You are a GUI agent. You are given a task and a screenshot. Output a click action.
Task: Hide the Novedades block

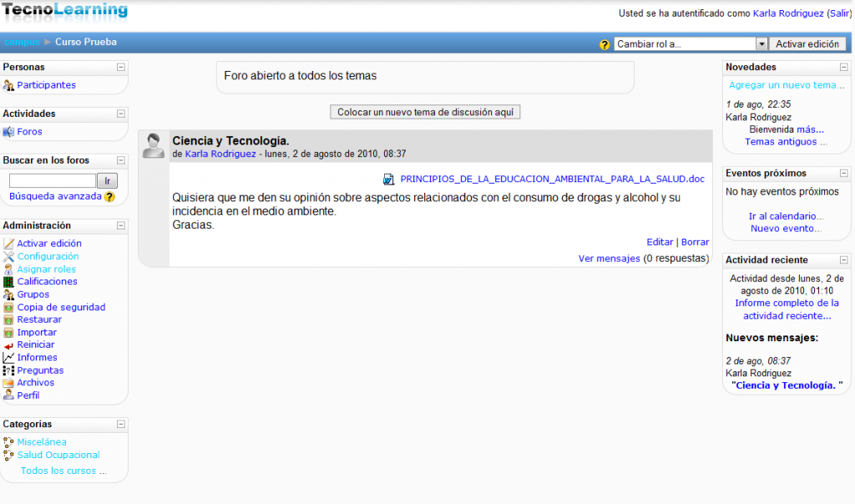tap(844, 67)
